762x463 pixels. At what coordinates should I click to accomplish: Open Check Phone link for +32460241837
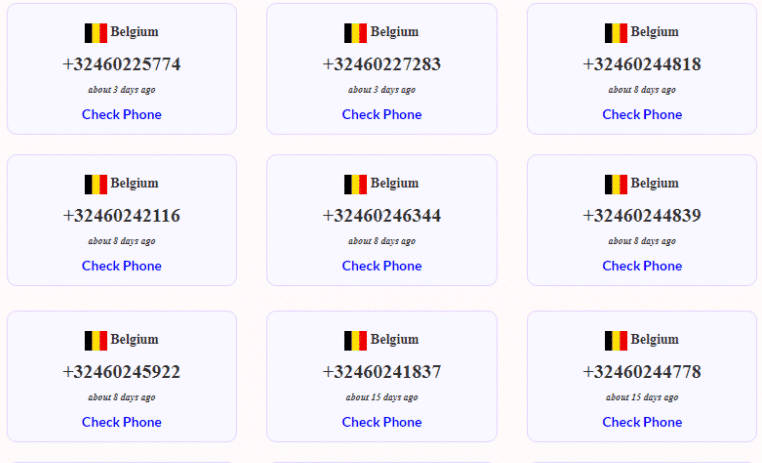382,422
